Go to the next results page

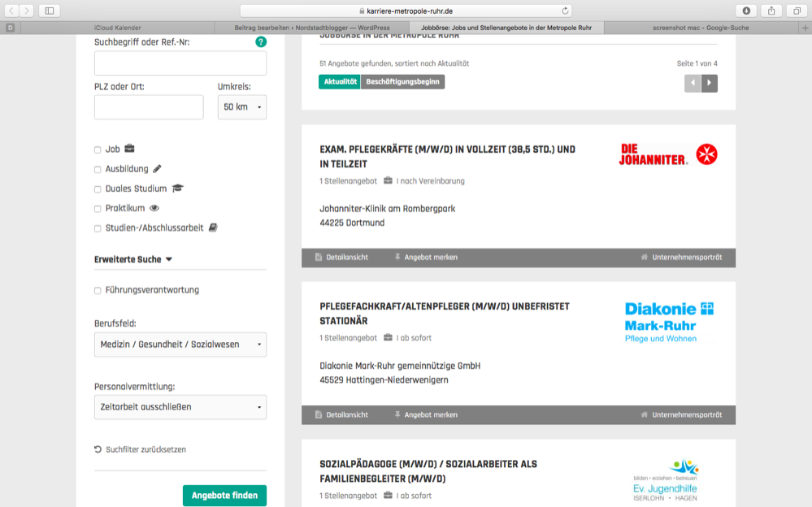[710, 83]
